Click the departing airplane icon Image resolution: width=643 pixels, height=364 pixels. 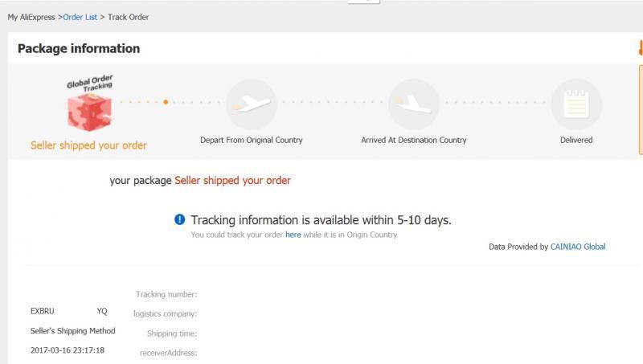coord(251,104)
